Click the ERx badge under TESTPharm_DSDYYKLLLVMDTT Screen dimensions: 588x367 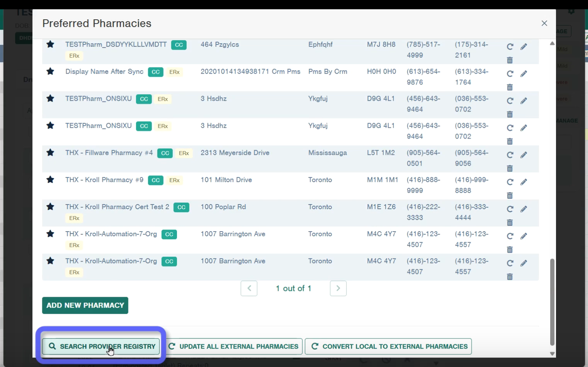[x=74, y=56]
